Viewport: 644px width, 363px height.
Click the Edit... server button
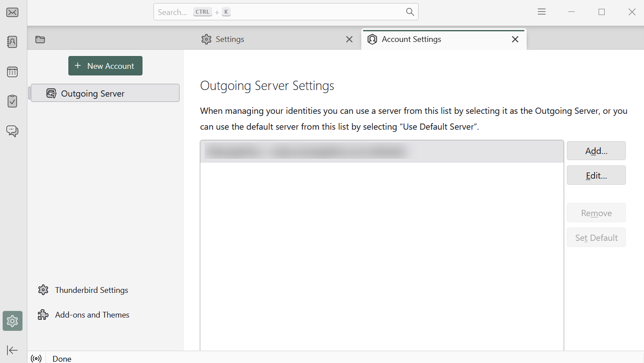pos(596,176)
